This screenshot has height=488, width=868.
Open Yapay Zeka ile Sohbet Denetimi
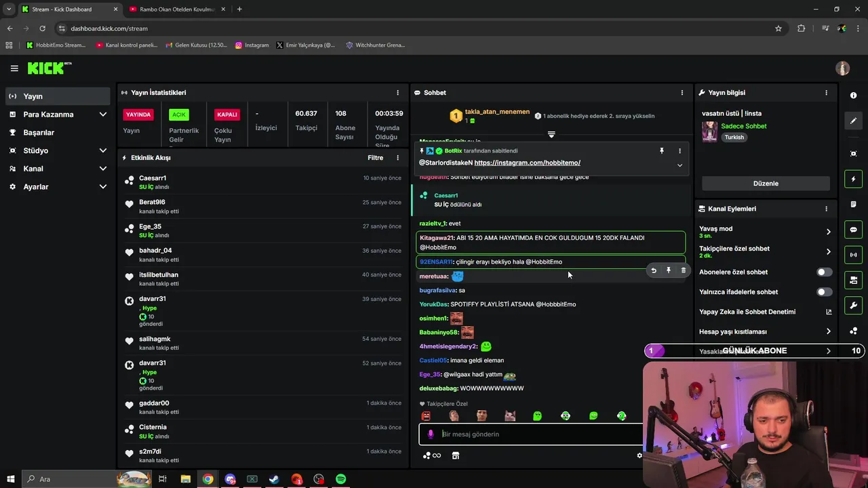point(765,312)
